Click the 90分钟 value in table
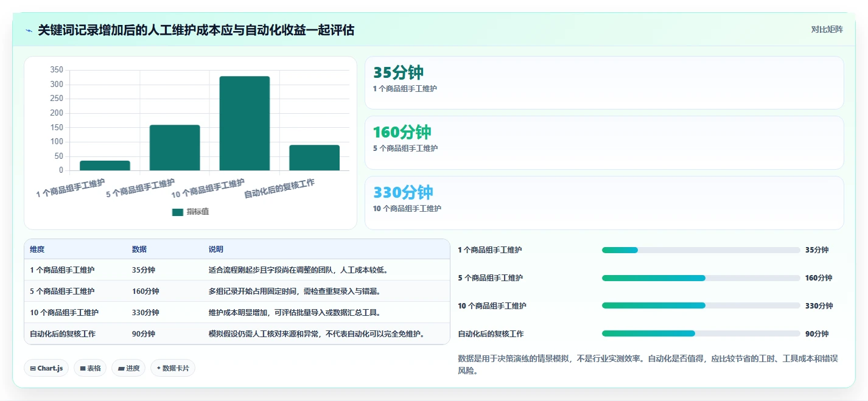This screenshot has width=868, height=401. click(x=144, y=333)
